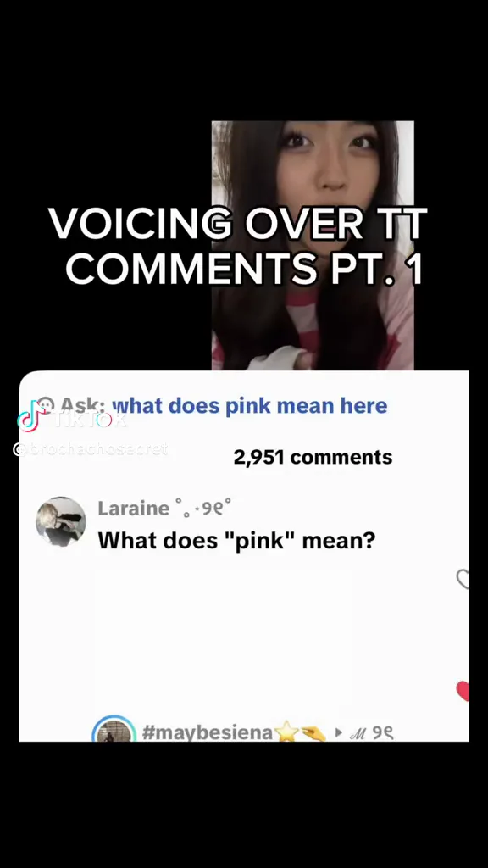Screen dimensions: 488x868
Task: Tap the woman's video thumbnail
Action: click(x=313, y=245)
